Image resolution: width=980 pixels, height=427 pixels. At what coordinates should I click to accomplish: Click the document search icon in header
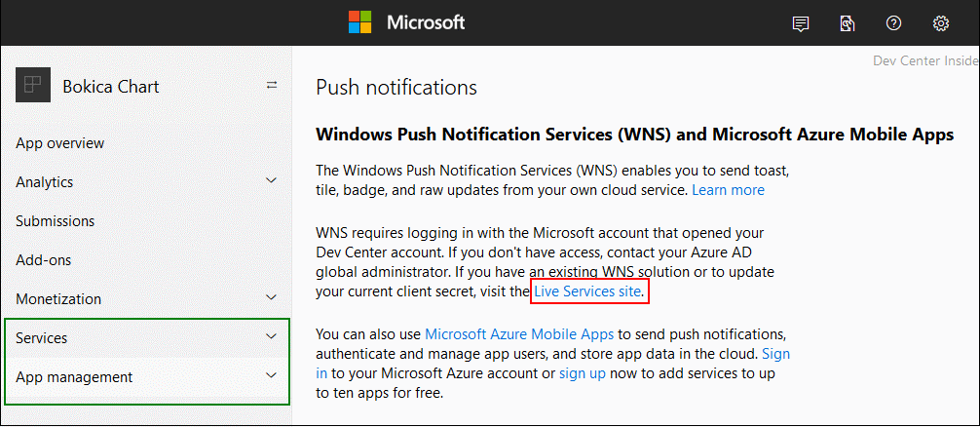point(848,23)
